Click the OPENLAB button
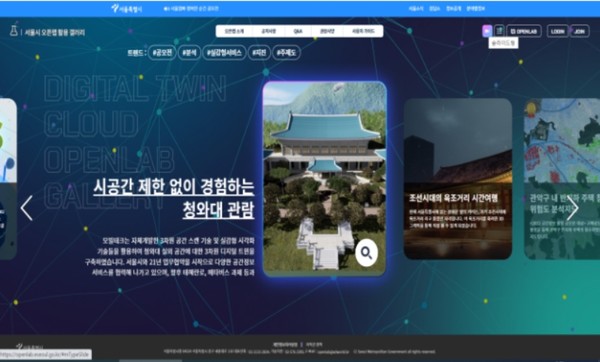Viewport: 600px width, 362px height. tap(524, 31)
